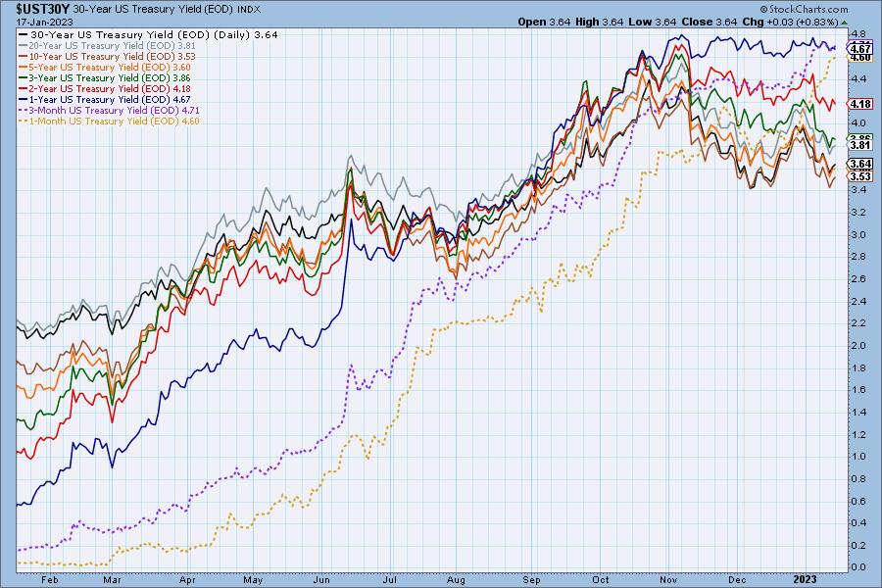Click the Feb label on the time axis
Image resolution: width=882 pixels, height=588 pixels.
[50, 579]
